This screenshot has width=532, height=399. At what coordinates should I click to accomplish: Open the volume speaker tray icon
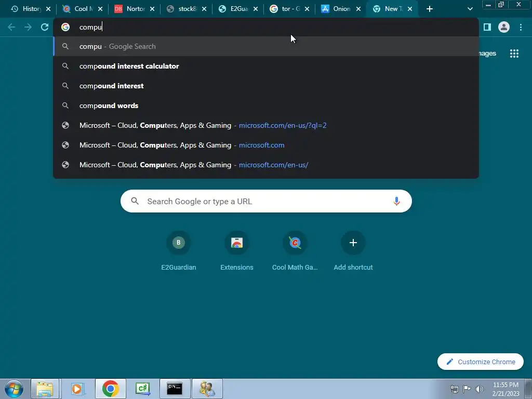[479, 389]
